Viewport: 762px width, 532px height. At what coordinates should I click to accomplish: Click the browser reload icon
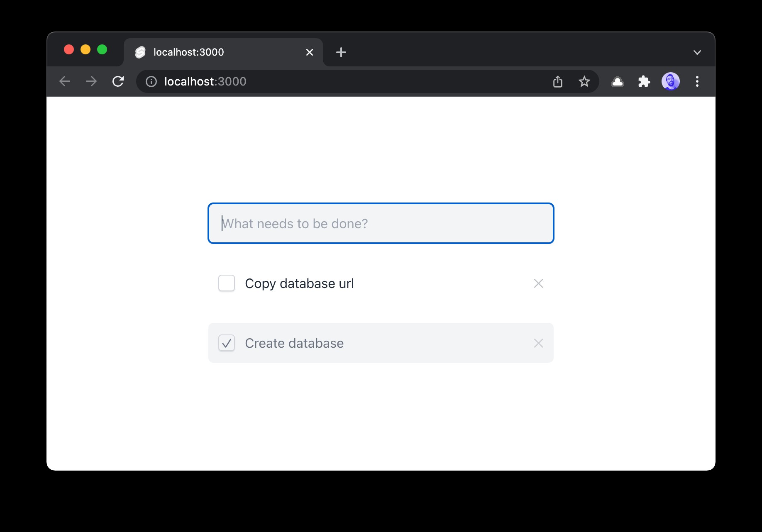pyautogui.click(x=118, y=81)
